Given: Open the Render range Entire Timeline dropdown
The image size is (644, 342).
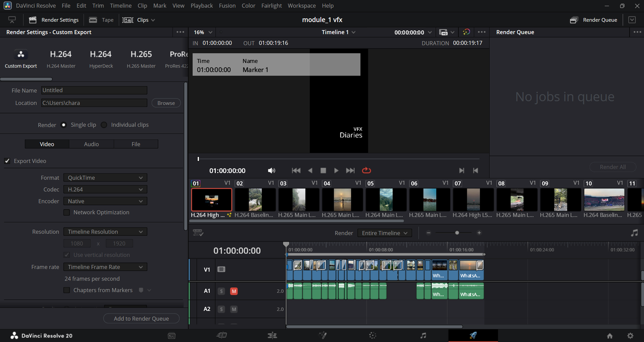Looking at the screenshot, I should [x=384, y=233].
